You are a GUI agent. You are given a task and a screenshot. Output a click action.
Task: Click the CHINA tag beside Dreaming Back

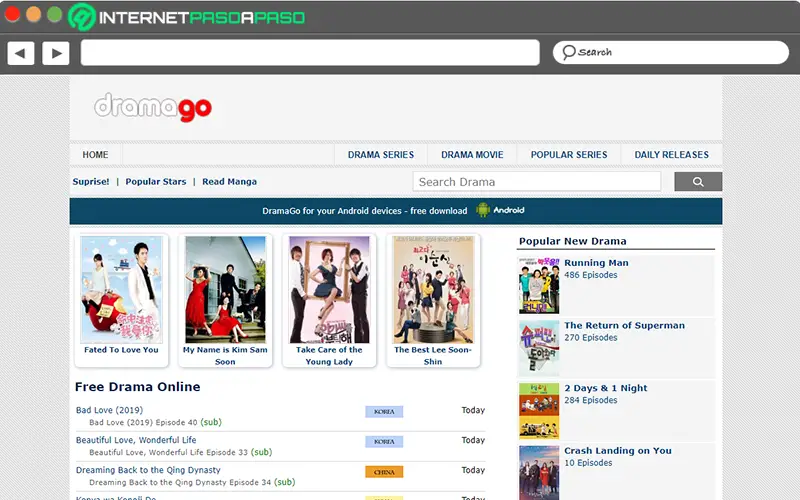click(384, 472)
